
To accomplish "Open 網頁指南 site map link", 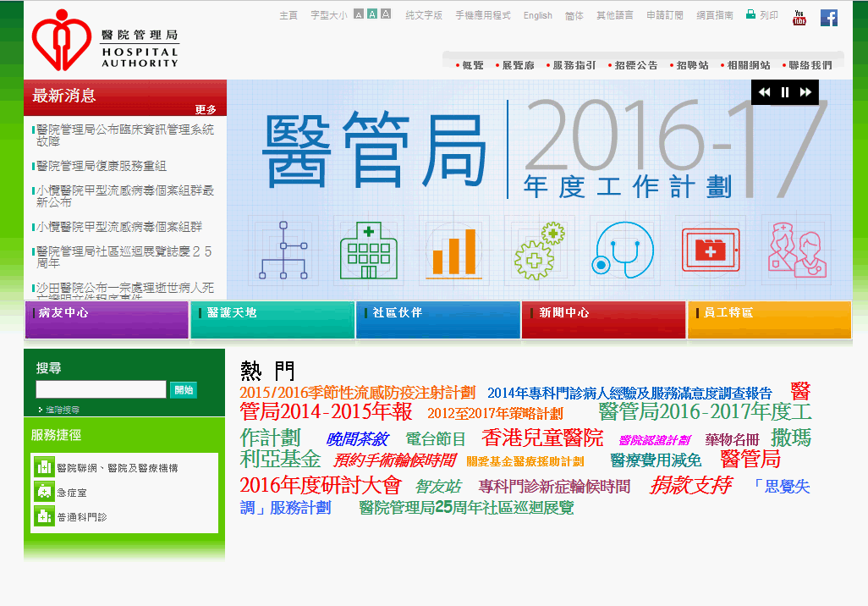I will pos(715,15).
